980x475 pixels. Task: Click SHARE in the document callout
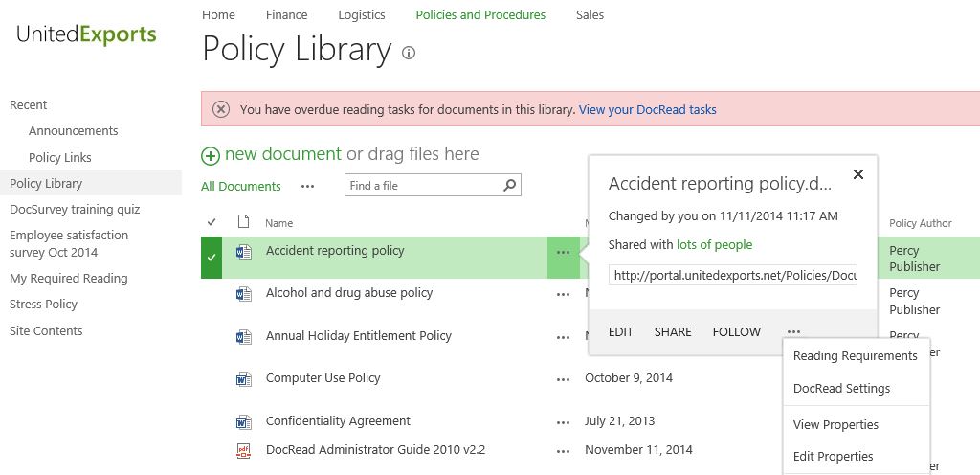[673, 331]
